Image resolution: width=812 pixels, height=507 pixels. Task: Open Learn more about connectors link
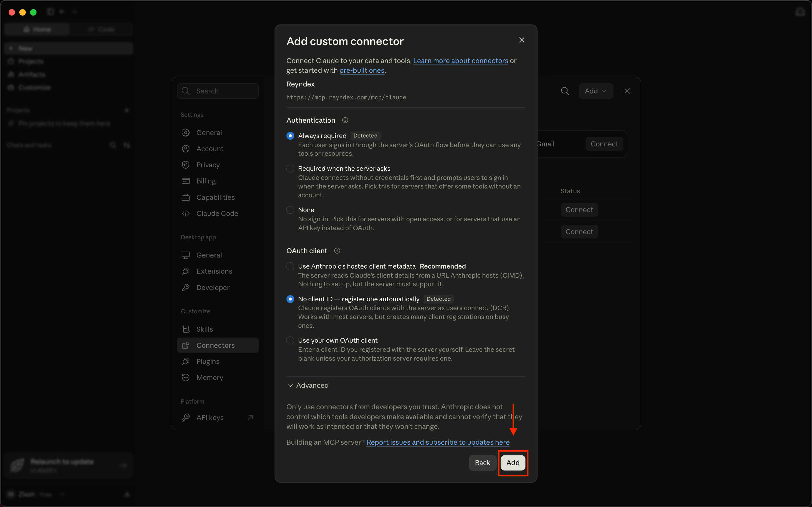click(461, 61)
